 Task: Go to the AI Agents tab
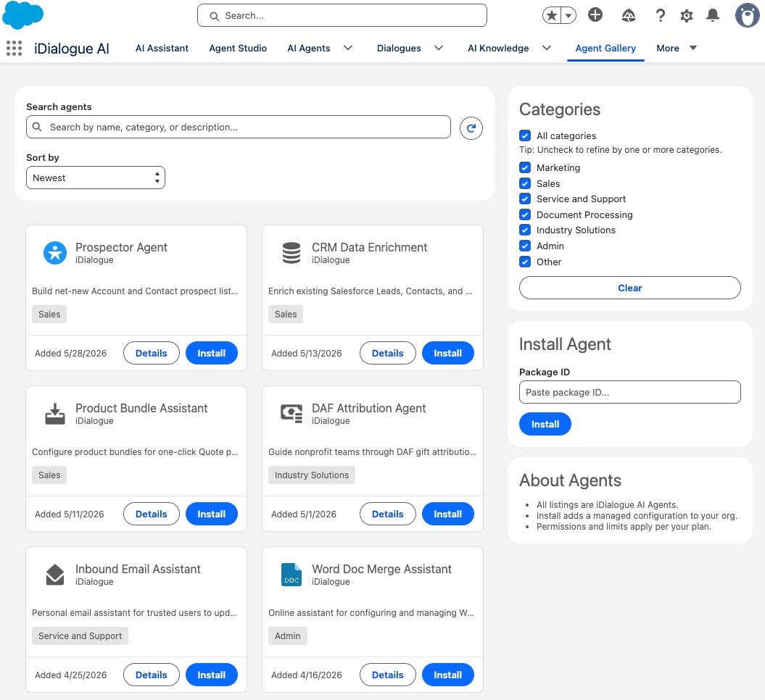click(309, 49)
